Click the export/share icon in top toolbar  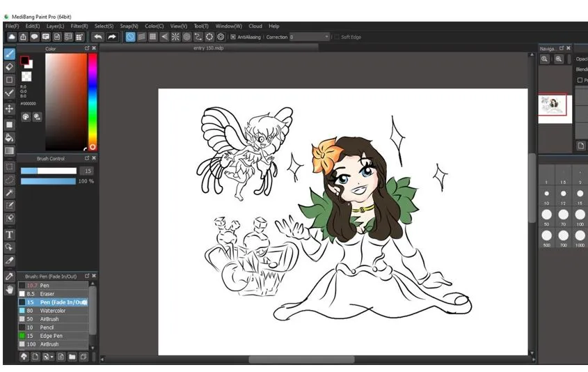23,37
